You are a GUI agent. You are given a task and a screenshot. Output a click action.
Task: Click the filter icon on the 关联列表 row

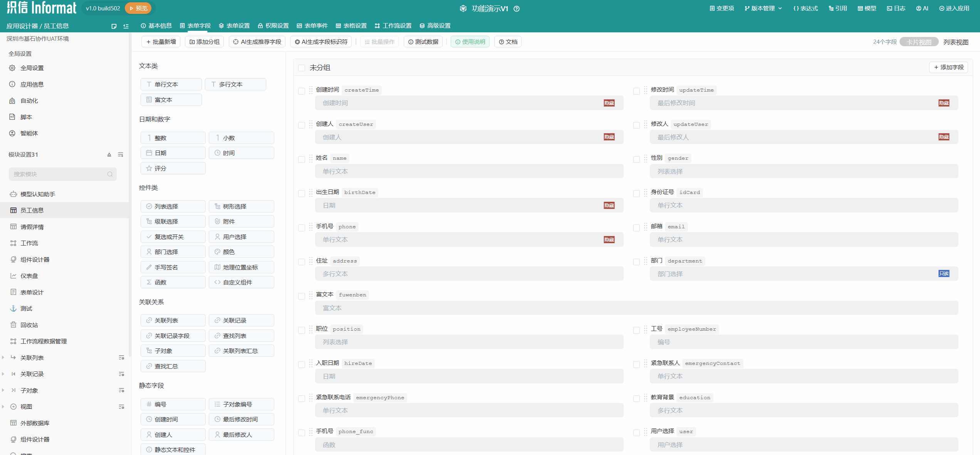(x=121, y=358)
